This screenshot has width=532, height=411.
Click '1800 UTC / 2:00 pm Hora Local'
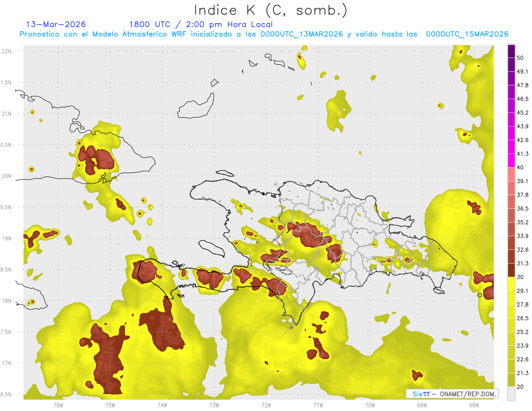(x=201, y=24)
